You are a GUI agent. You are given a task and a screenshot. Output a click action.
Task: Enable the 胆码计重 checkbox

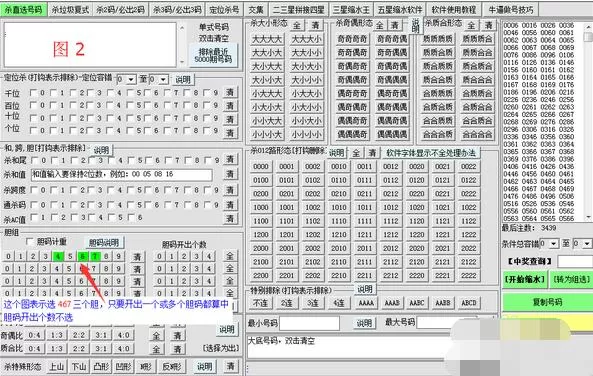(x=30, y=241)
